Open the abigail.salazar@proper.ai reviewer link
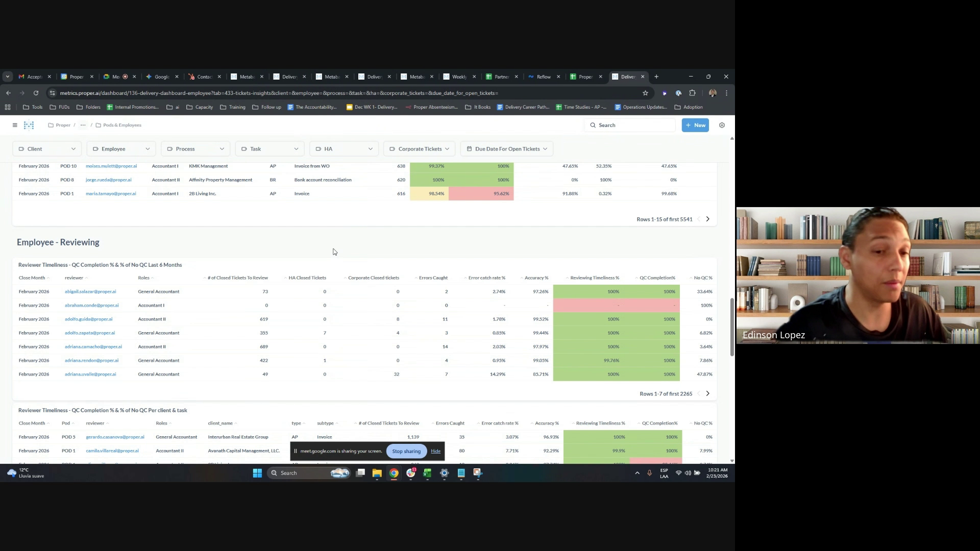 [x=90, y=292]
